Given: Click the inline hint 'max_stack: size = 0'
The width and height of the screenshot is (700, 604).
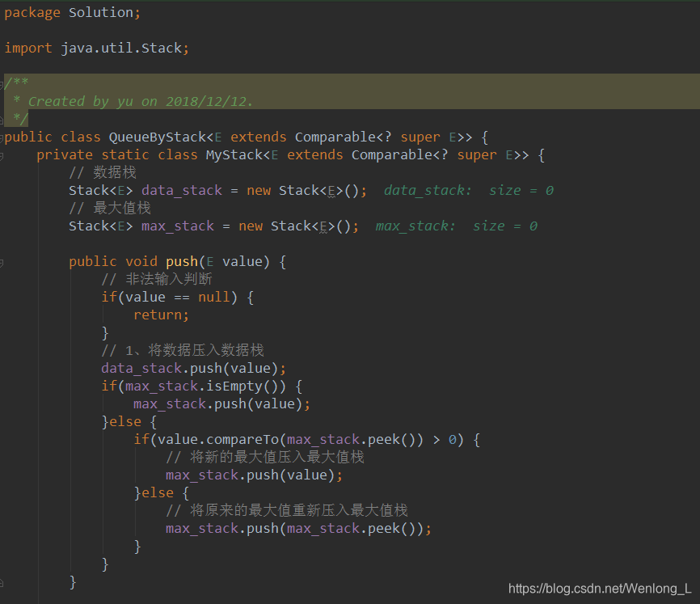Looking at the screenshot, I should coord(457,226).
